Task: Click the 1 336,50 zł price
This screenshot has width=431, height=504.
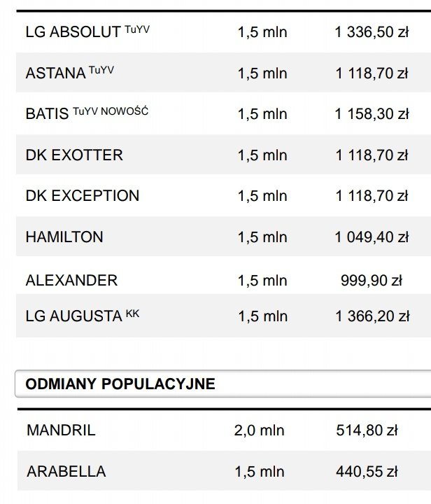Action: (372, 32)
